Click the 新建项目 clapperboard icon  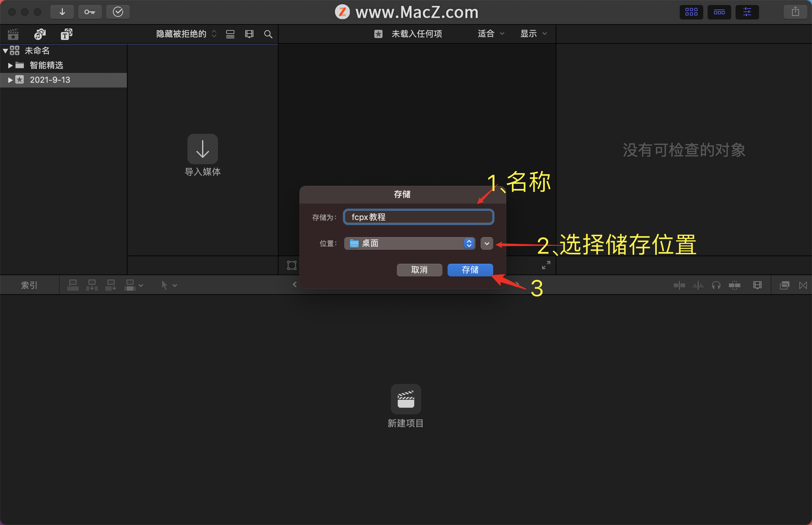pyautogui.click(x=406, y=399)
